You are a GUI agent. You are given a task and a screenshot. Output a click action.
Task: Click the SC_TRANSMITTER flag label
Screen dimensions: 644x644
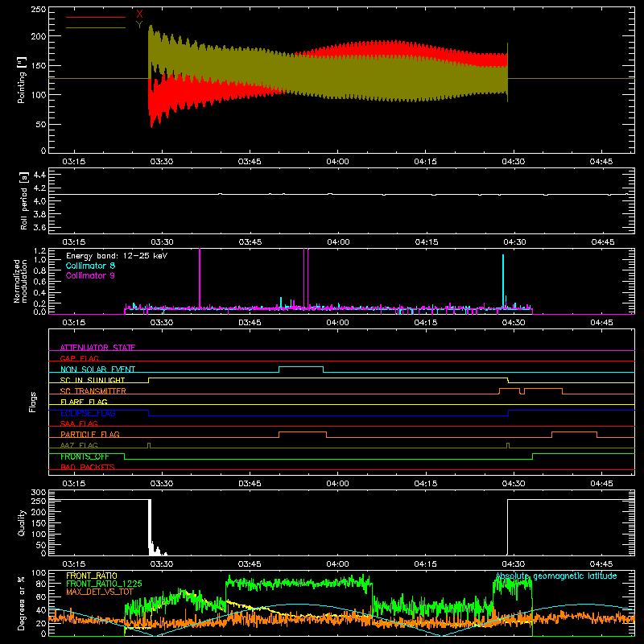[x=93, y=391]
